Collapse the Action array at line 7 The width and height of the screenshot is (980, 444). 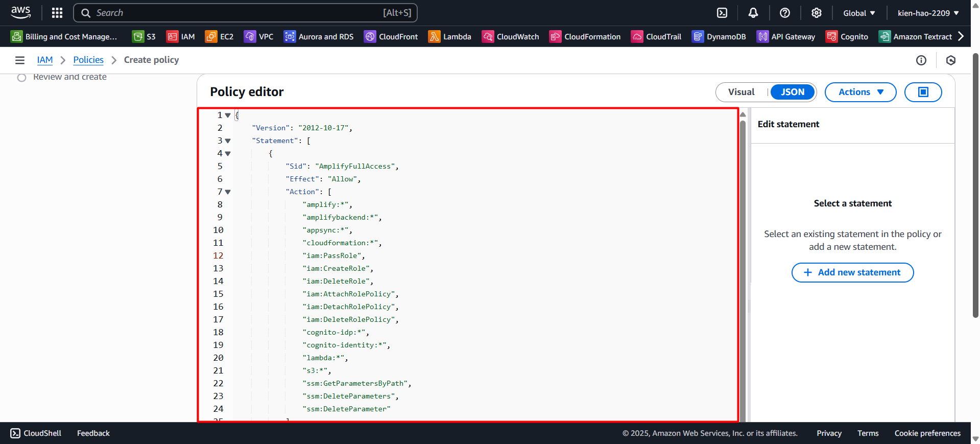(x=228, y=192)
